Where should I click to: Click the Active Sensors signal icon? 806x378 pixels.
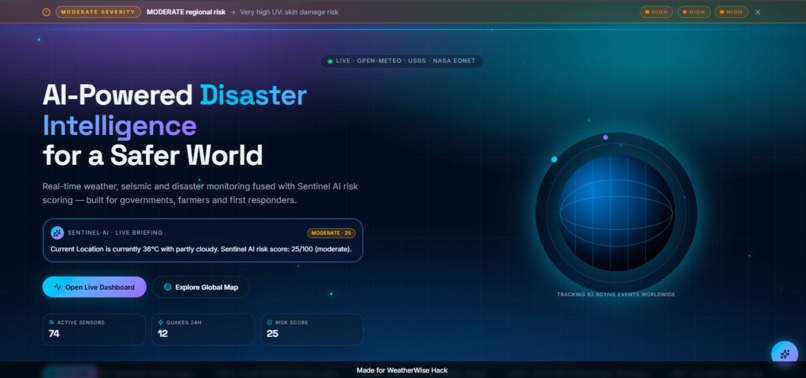pyautogui.click(x=51, y=322)
